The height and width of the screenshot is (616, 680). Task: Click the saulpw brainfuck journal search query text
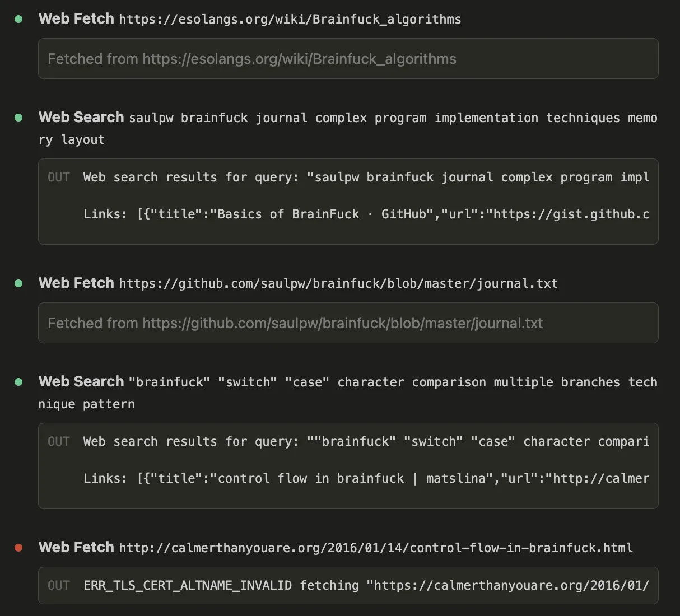(348, 129)
